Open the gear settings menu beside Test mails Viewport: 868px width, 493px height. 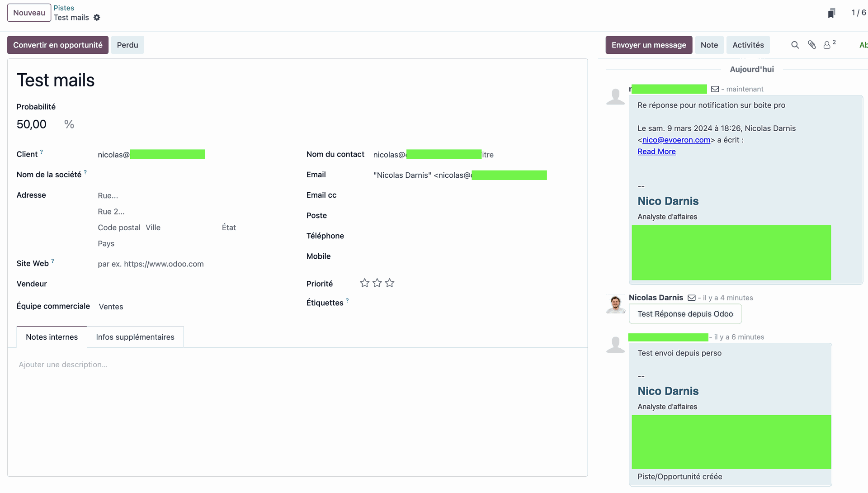click(x=97, y=18)
